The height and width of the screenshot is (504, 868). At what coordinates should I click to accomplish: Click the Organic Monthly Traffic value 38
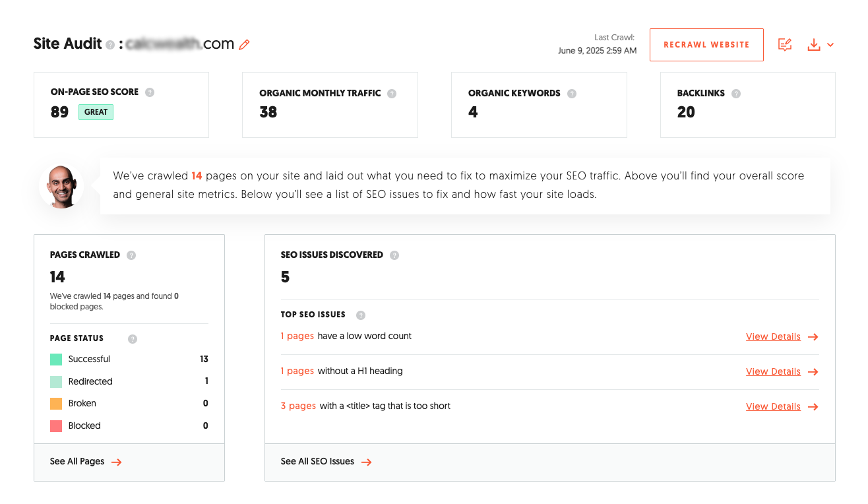pyautogui.click(x=268, y=112)
